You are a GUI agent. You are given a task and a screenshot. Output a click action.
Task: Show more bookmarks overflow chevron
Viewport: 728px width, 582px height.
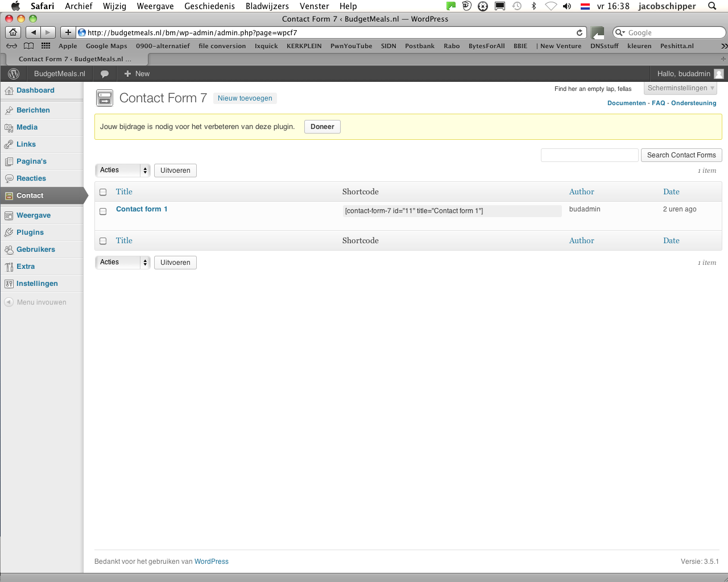coord(723,46)
